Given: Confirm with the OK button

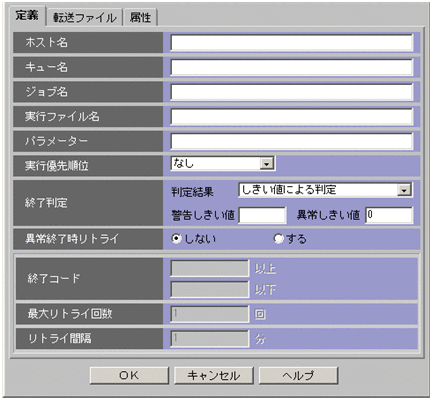Looking at the screenshot, I should coord(129,376).
